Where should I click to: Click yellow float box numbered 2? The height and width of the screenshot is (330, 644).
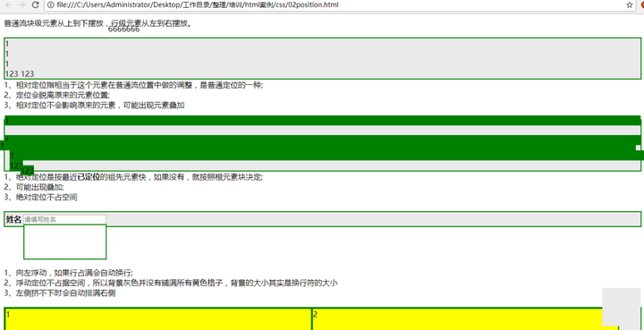[x=465, y=319]
